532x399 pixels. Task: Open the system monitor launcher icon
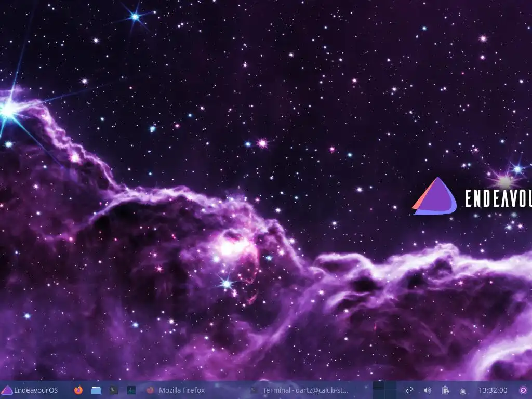131,390
